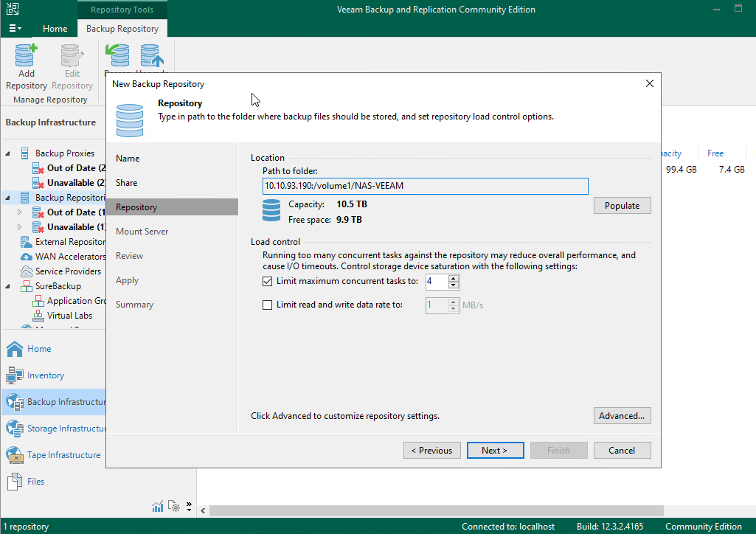This screenshot has width=756, height=534.
Task: Open the Home navigation pane icon
Action: [x=15, y=349]
